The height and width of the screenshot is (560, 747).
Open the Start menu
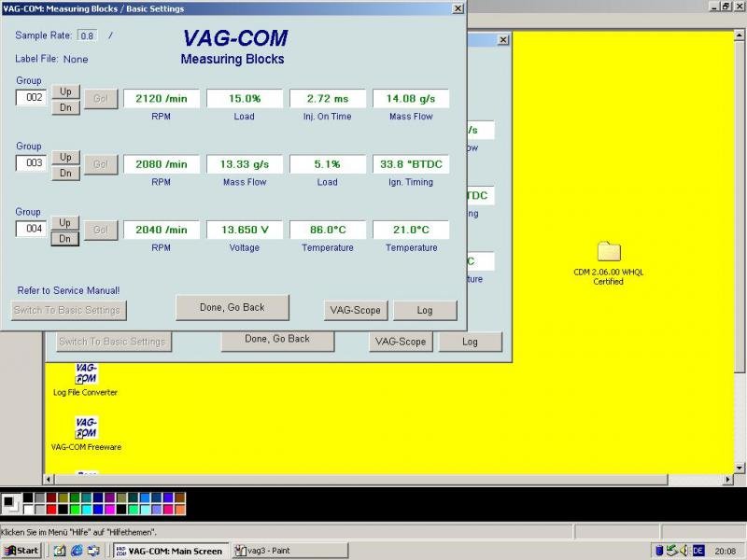[20, 550]
